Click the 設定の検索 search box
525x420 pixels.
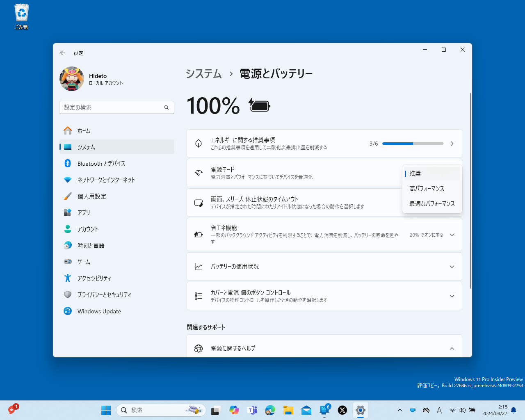(x=117, y=107)
